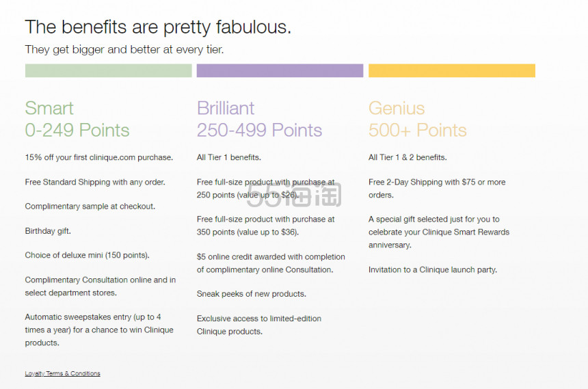The height and width of the screenshot is (389, 588).
Task: Click Exclusive access to limited-edition products text
Action: click(x=258, y=325)
